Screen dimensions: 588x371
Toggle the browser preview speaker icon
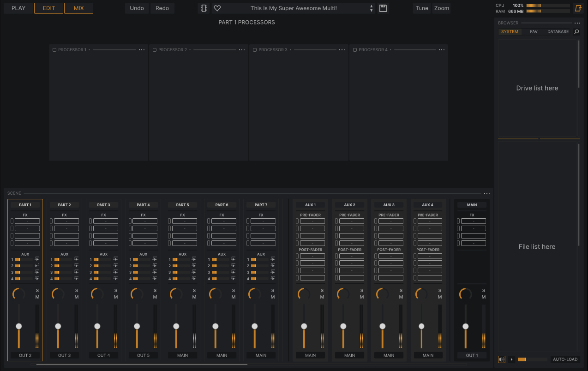point(502,359)
